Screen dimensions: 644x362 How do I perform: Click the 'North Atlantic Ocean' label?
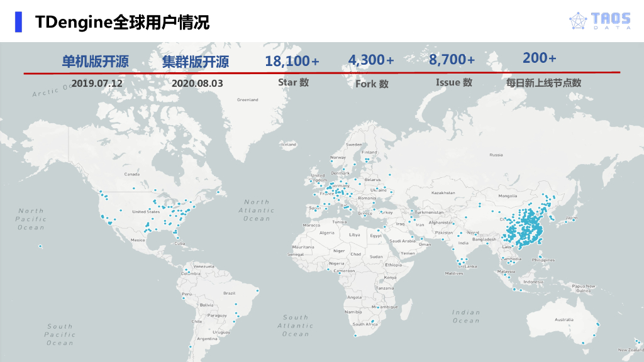tap(257, 211)
